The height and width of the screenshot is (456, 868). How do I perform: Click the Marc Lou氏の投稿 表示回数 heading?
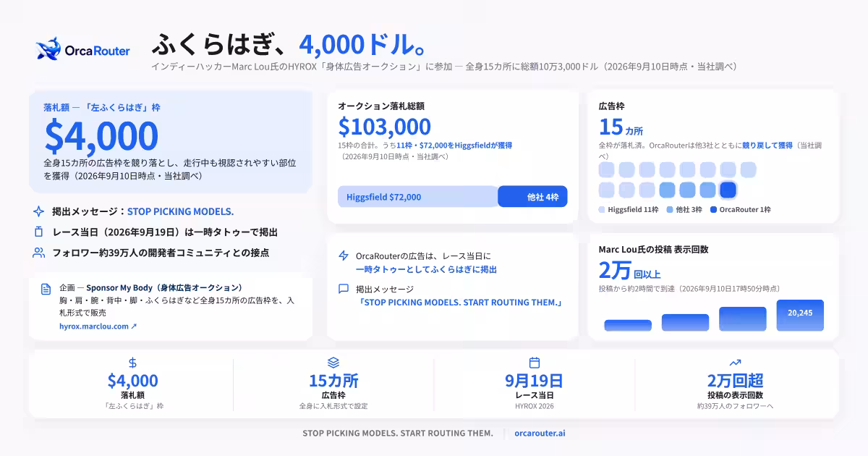coord(654,249)
